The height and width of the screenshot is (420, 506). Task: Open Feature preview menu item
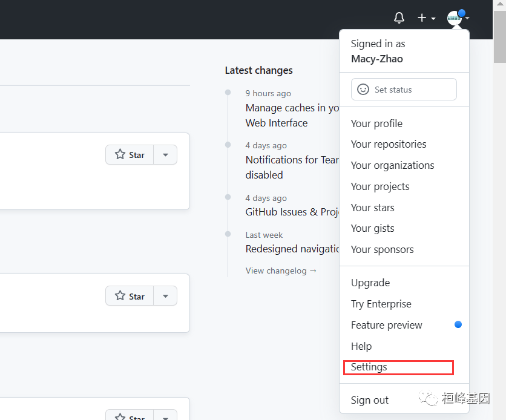pyautogui.click(x=387, y=325)
